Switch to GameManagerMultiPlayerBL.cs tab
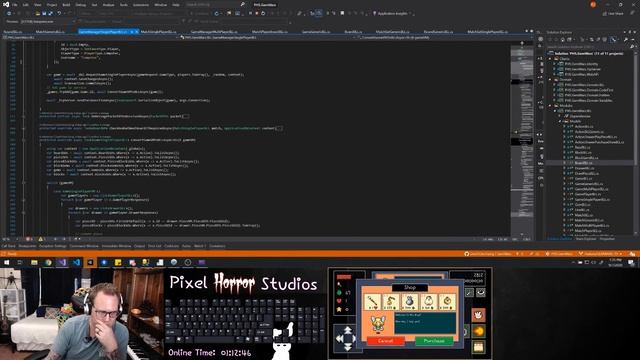Viewport: 640px width, 360px height. 214,31
